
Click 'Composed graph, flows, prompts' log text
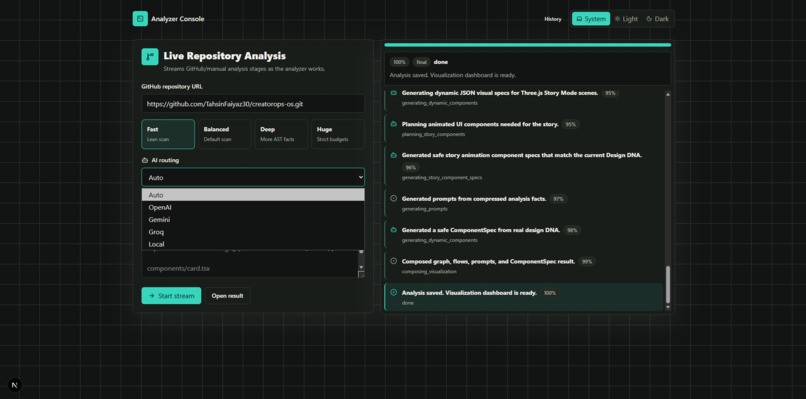pos(488,261)
